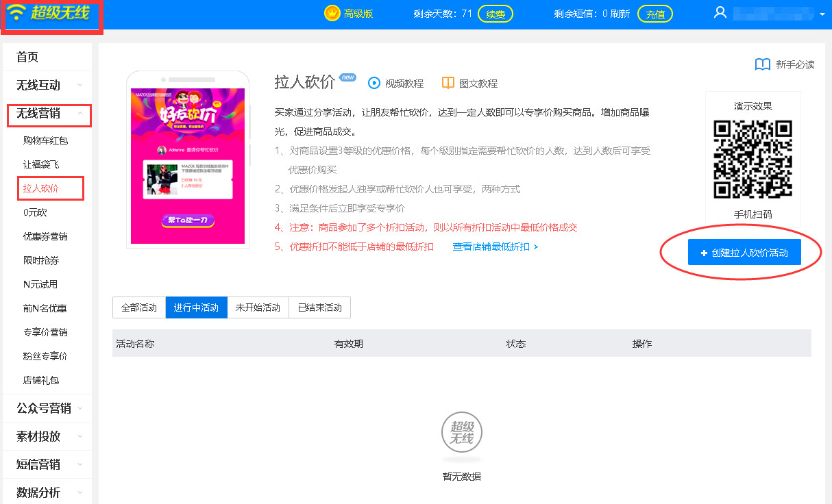Image resolution: width=832 pixels, height=504 pixels.
Task: Click the 暂无数据 placeholder logo
Action: click(461, 432)
